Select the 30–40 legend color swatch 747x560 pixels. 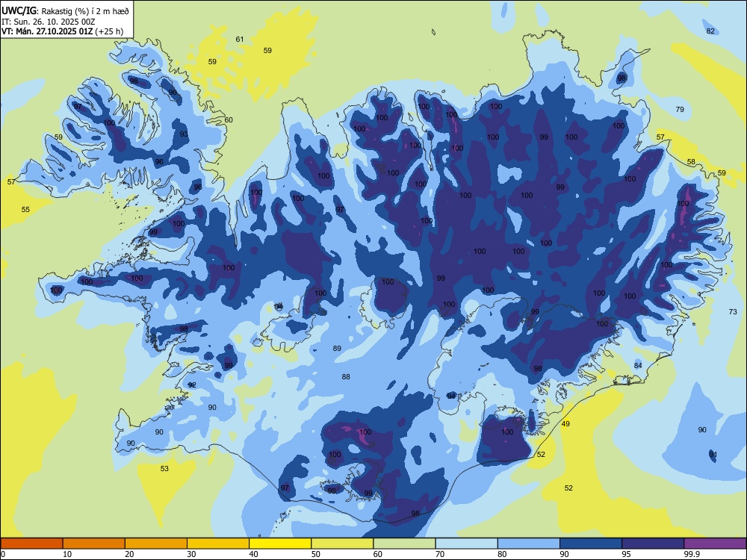point(218,544)
